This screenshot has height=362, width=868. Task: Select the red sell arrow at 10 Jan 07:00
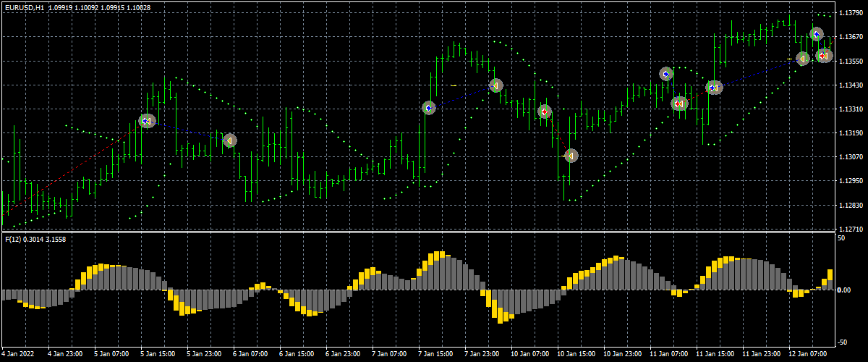[545, 111]
